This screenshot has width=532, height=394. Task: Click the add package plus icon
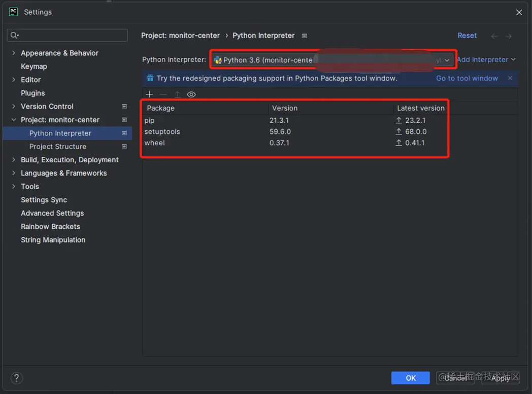(x=149, y=94)
